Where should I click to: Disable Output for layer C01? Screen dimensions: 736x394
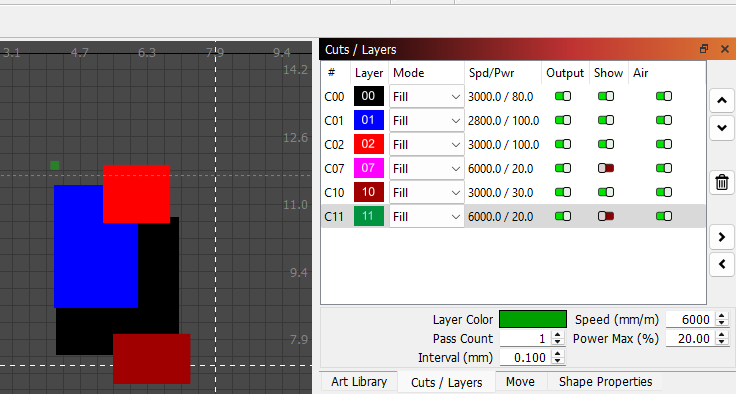[563, 120]
